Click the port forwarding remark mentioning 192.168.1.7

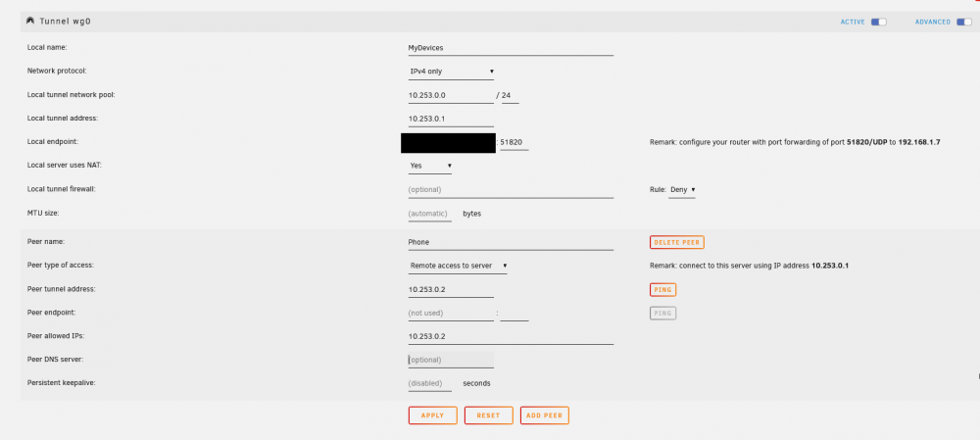[x=795, y=142]
